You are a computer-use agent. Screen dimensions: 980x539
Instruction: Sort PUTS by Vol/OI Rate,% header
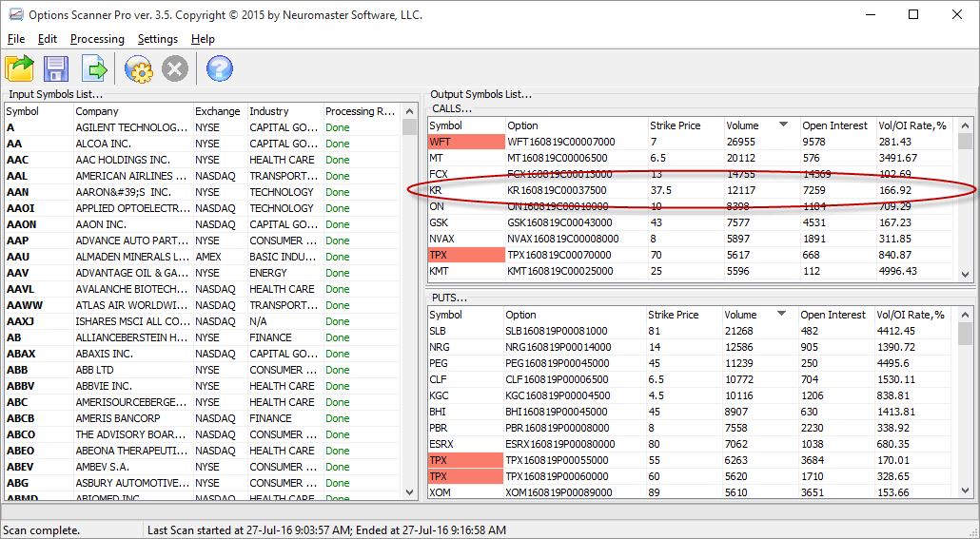click(914, 315)
